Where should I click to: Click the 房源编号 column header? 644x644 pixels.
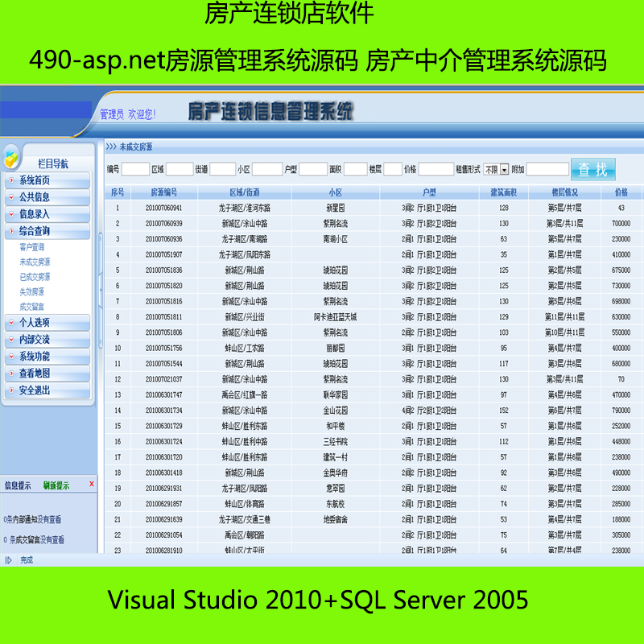164,192
